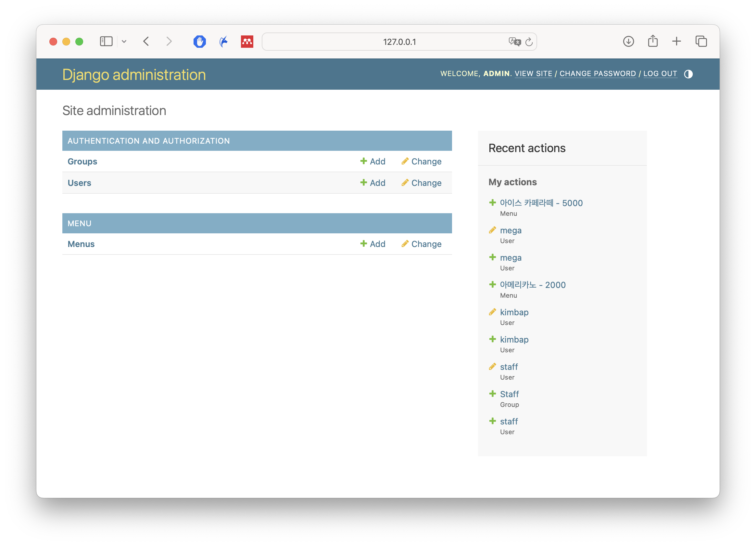
Task: Click VIEW SITE in header
Action: (x=533, y=74)
